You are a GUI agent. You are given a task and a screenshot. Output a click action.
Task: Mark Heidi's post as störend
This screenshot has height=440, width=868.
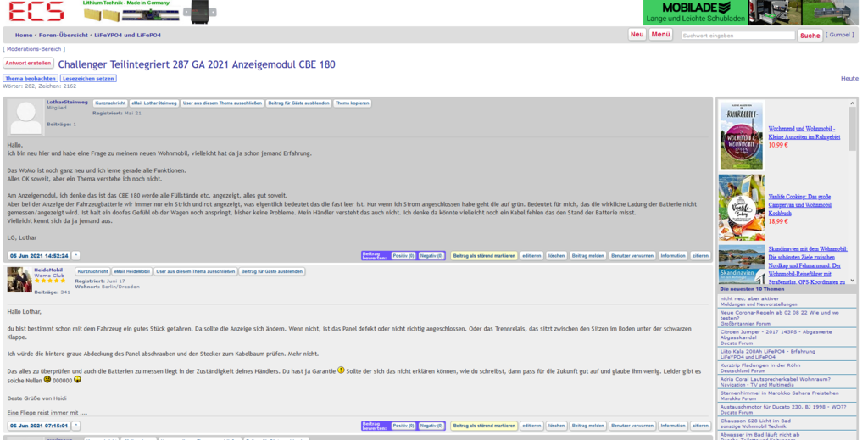coord(484,426)
